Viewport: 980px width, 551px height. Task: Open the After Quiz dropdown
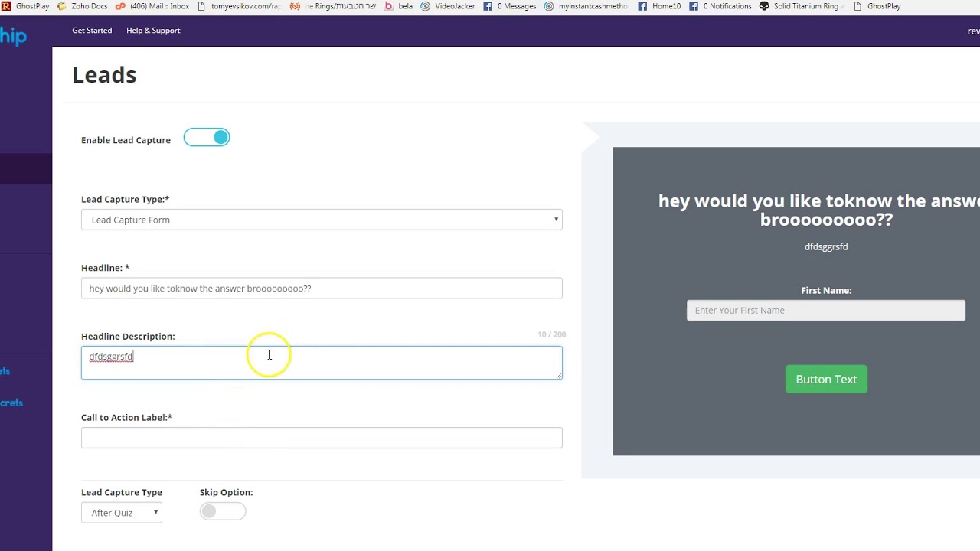tap(122, 513)
